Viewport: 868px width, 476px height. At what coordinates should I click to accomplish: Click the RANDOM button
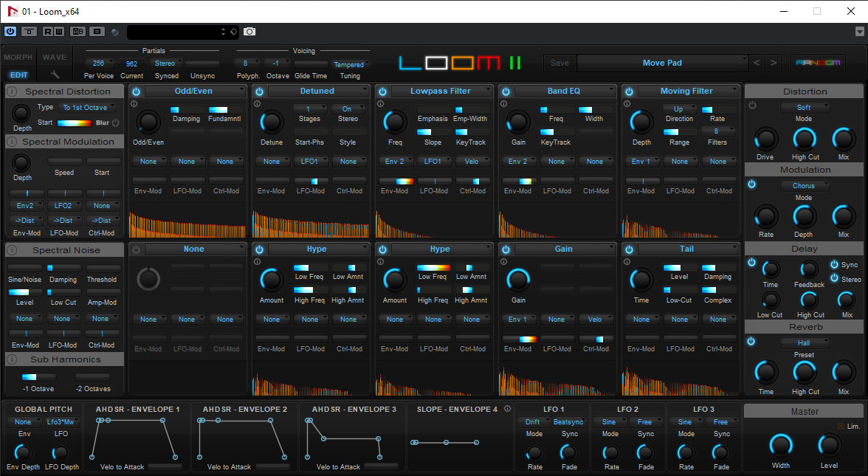point(817,63)
